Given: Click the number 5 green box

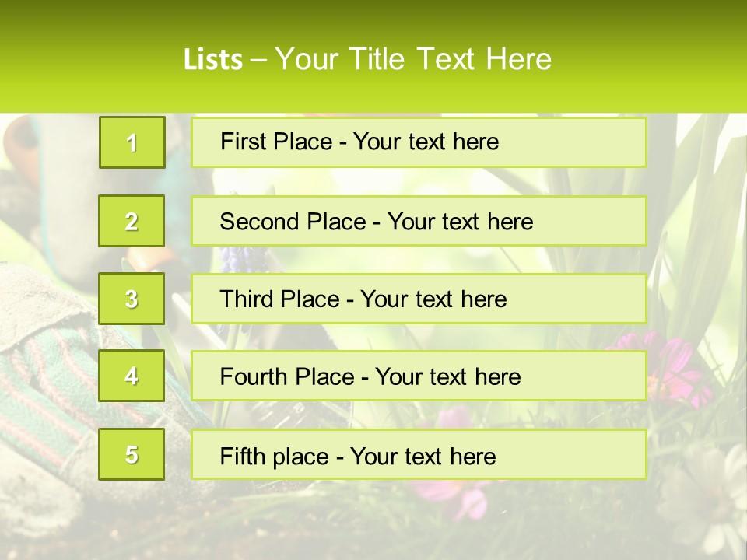Looking at the screenshot, I should [x=132, y=454].
